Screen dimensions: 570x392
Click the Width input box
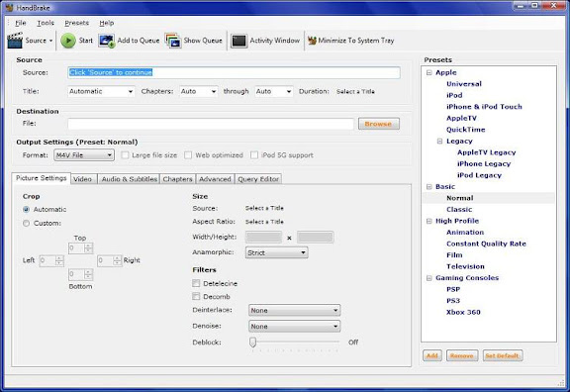pyautogui.click(x=263, y=238)
